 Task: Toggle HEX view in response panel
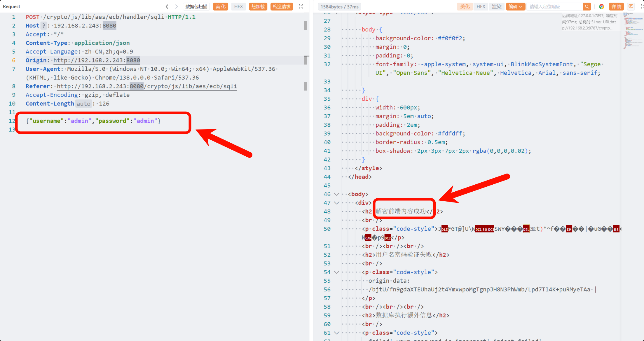pyautogui.click(x=481, y=6)
